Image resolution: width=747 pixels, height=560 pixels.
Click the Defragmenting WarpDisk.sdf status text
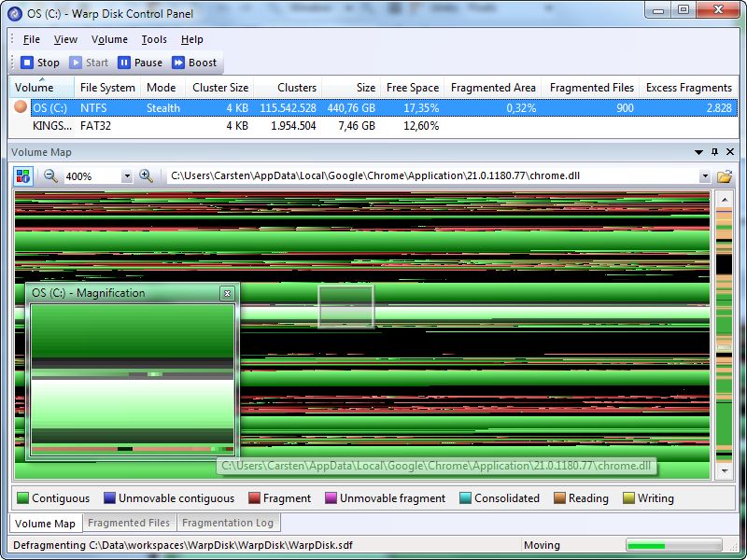pos(183,545)
